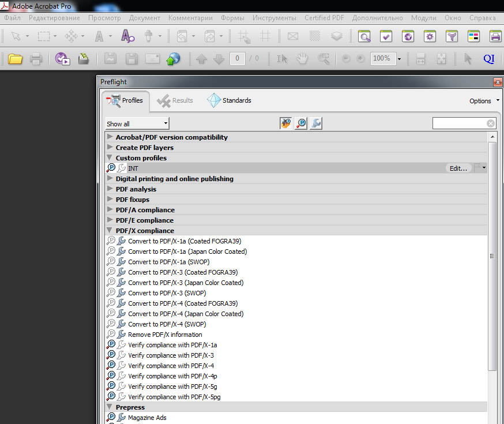
Task: Close the Preflight panel
Action: tap(498, 82)
